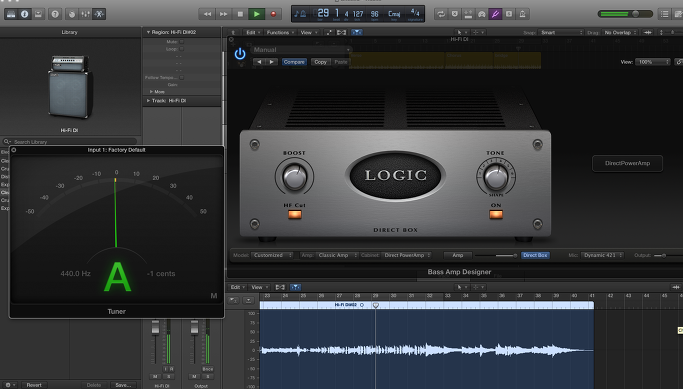Open the audio editor Edit menu
683x389 pixels.
pos(237,288)
